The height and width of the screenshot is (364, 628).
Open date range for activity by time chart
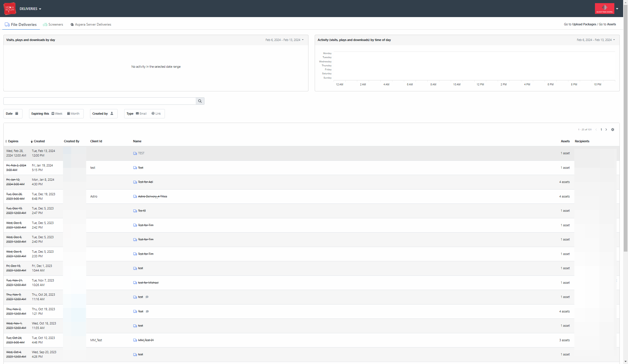click(x=596, y=40)
